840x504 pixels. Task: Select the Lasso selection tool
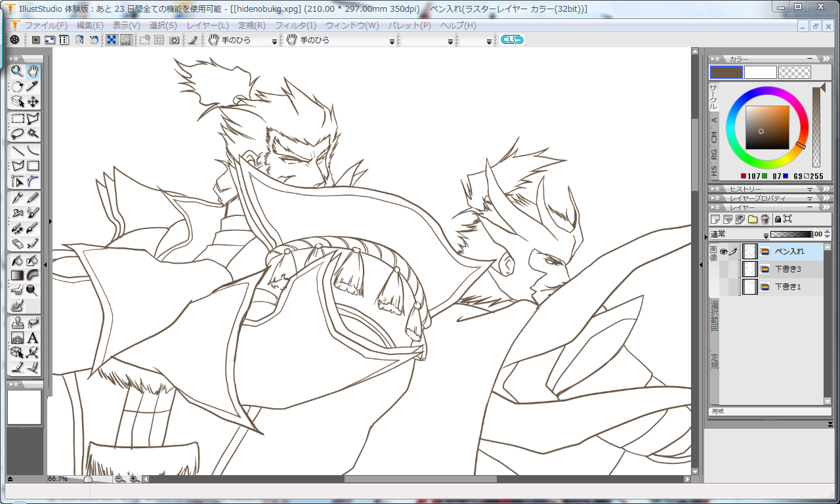point(17,133)
